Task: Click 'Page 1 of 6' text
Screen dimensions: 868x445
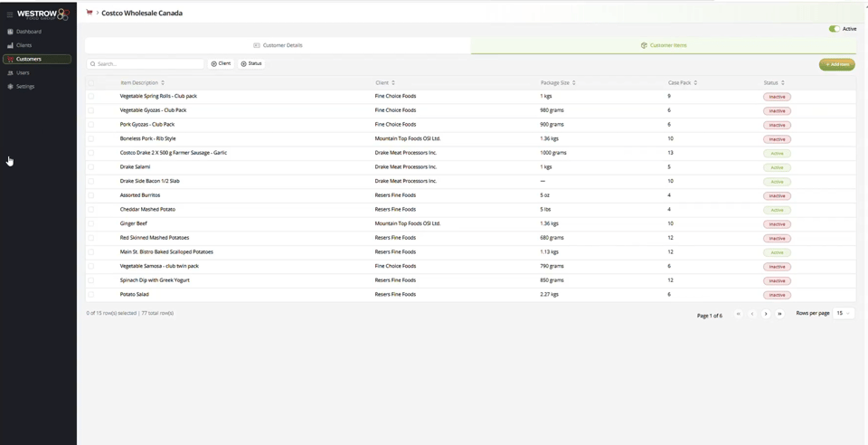Action: [709, 316]
